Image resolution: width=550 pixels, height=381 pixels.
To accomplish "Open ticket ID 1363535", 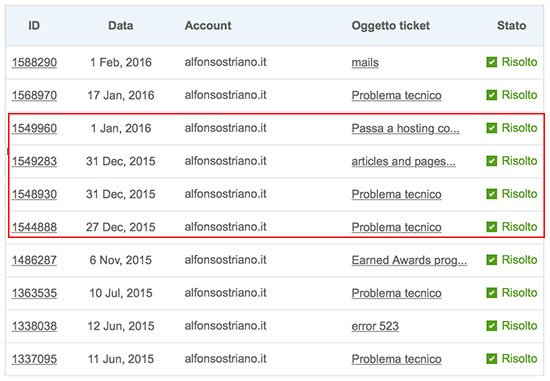I will click(x=34, y=293).
